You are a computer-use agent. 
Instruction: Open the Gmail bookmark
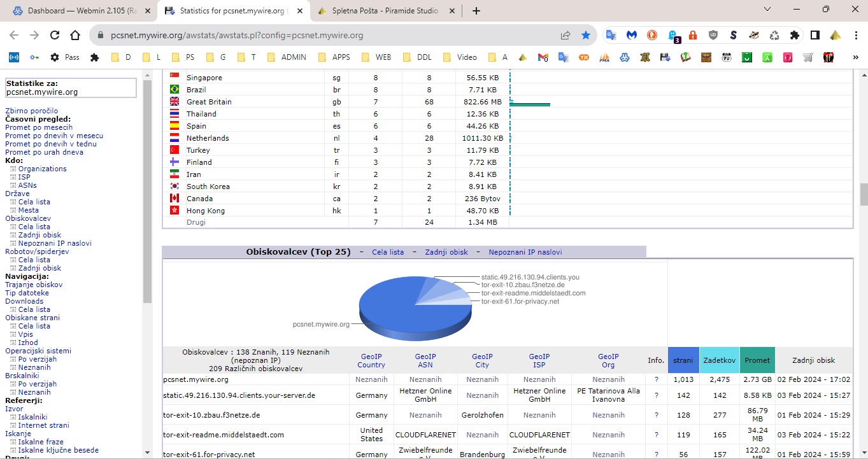(543, 57)
